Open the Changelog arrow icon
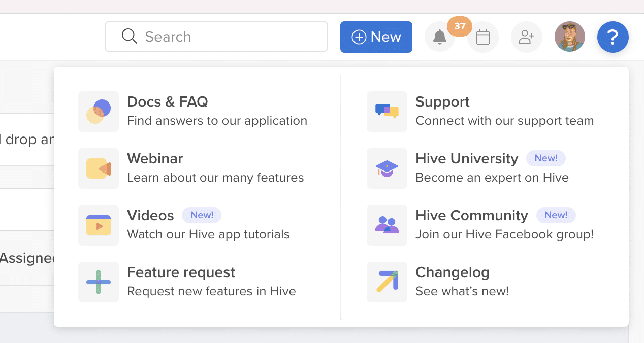This screenshot has width=644, height=343. [387, 282]
